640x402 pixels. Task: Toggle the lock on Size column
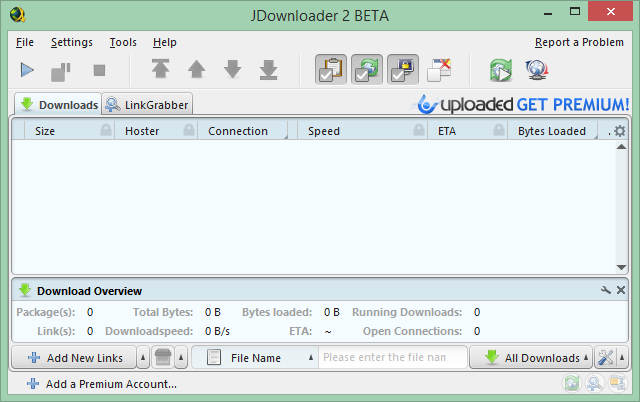click(x=106, y=130)
